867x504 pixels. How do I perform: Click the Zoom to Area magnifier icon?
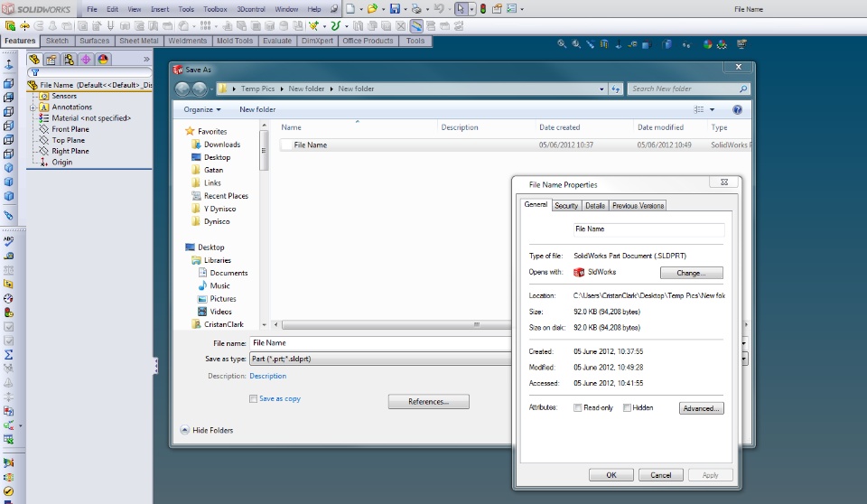pyautogui.click(x=576, y=43)
